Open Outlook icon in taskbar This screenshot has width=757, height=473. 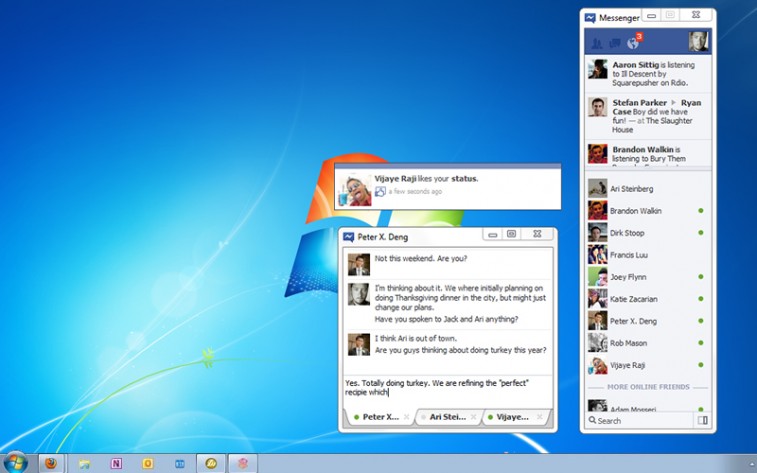(x=148, y=463)
